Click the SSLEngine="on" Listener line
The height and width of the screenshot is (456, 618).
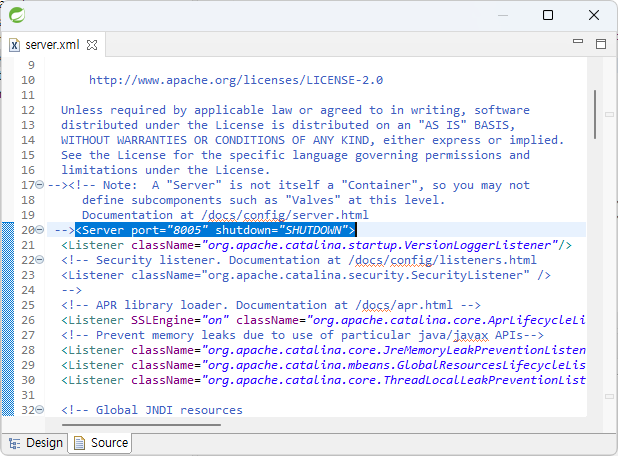[323, 320]
